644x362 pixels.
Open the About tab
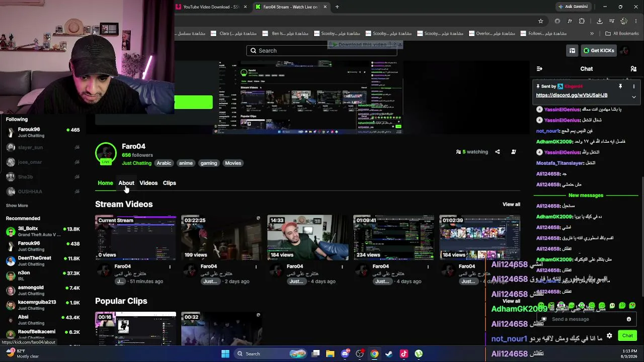(x=126, y=183)
